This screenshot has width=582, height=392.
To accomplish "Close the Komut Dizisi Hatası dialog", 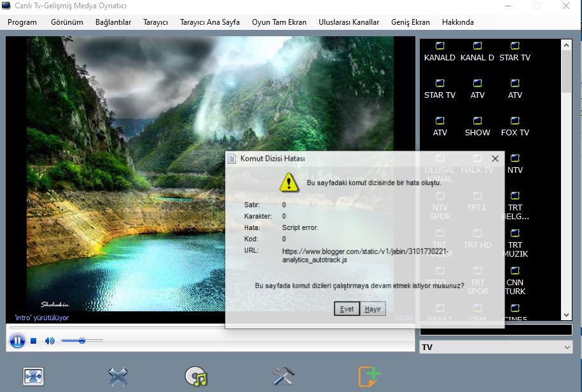I will [495, 159].
